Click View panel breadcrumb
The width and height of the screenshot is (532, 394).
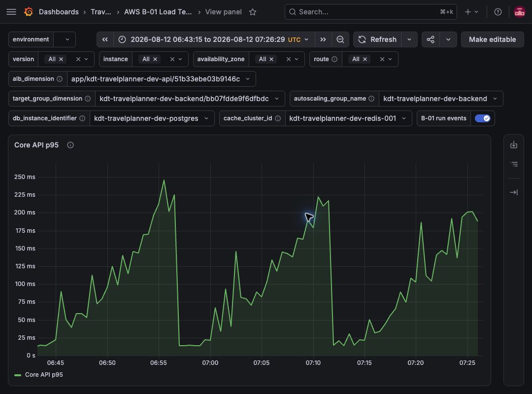pyautogui.click(x=223, y=12)
